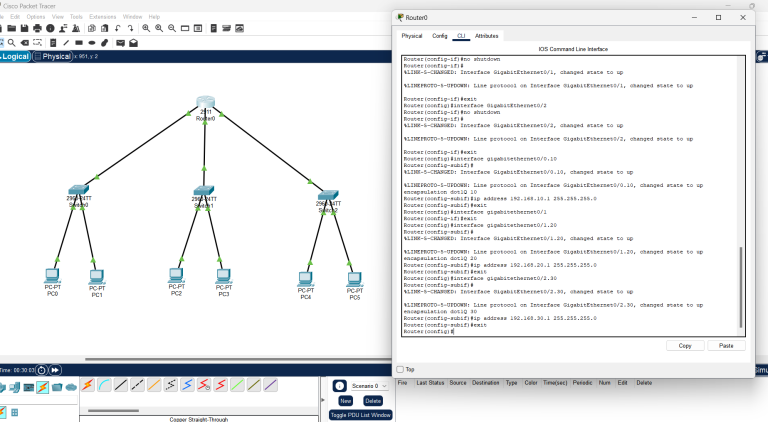
Task: Select the Add Complex PDU open envelope
Action: click(133, 43)
